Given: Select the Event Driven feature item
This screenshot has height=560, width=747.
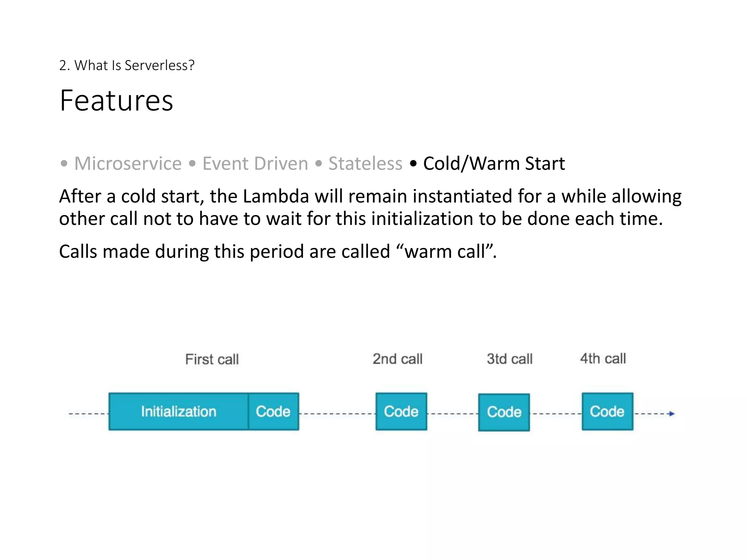Looking at the screenshot, I should click(255, 163).
